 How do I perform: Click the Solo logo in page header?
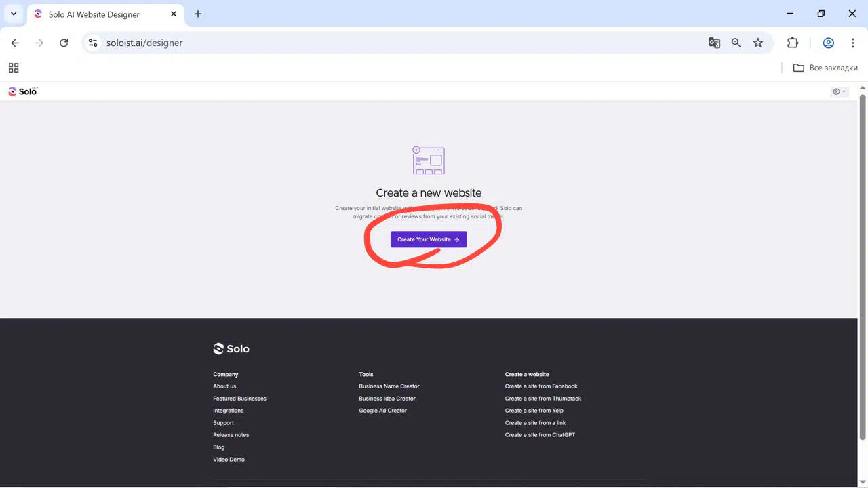(22, 91)
